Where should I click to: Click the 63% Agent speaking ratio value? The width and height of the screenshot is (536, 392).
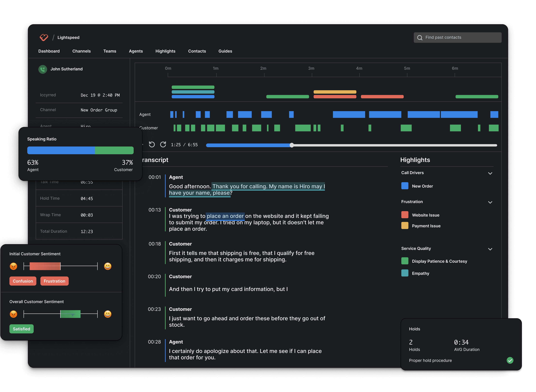[33, 162]
